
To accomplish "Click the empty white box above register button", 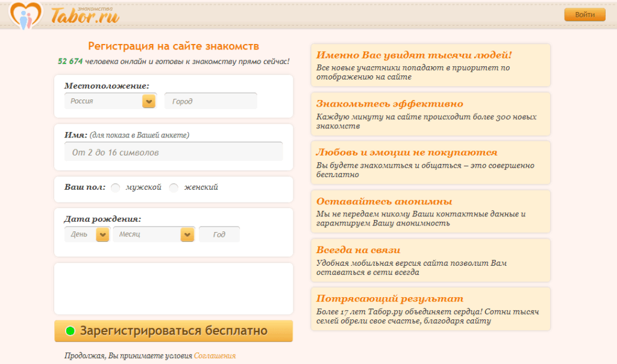I will (174, 288).
